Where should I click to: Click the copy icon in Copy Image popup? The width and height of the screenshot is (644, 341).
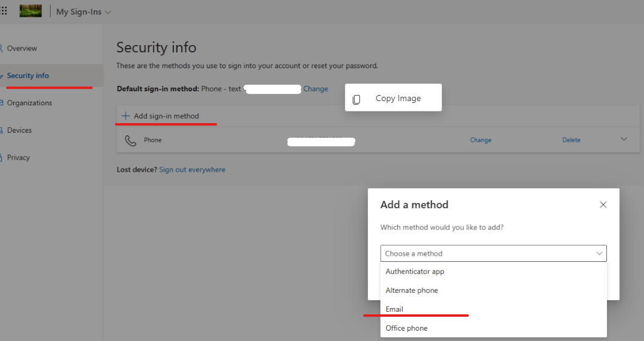coord(356,99)
